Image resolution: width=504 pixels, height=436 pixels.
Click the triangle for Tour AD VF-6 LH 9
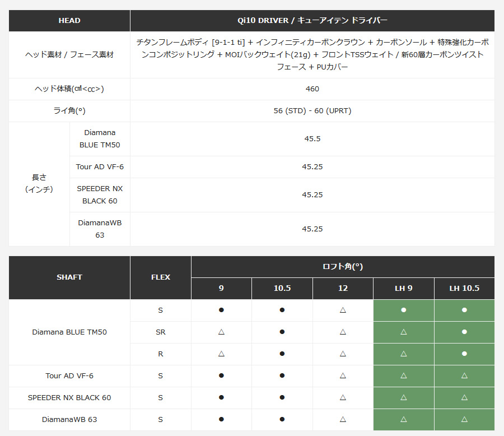403,376
